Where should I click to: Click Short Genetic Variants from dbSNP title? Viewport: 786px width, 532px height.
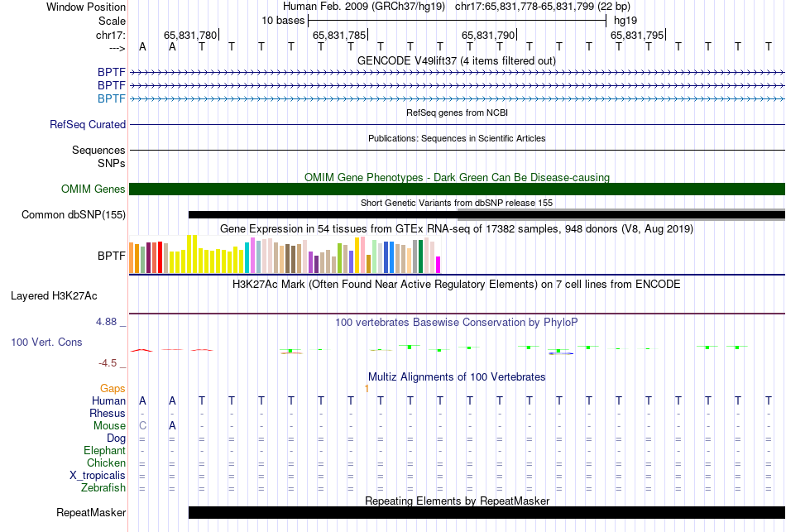pyautogui.click(x=457, y=203)
